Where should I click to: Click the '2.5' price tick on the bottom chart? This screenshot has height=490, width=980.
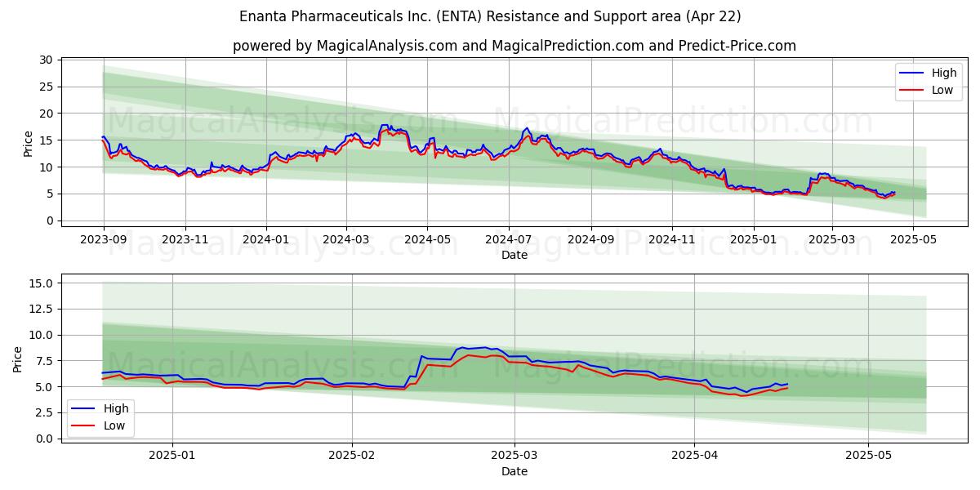pos(44,413)
